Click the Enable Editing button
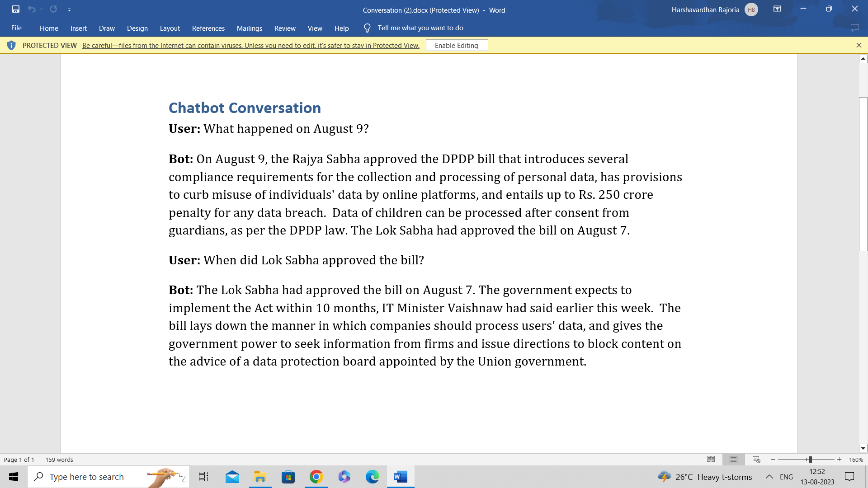The height and width of the screenshot is (488, 868). click(456, 45)
